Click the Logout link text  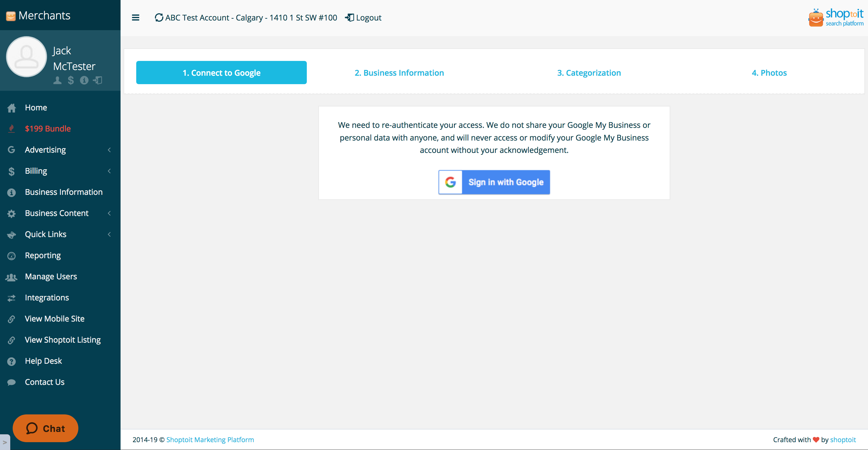click(x=369, y=17)
